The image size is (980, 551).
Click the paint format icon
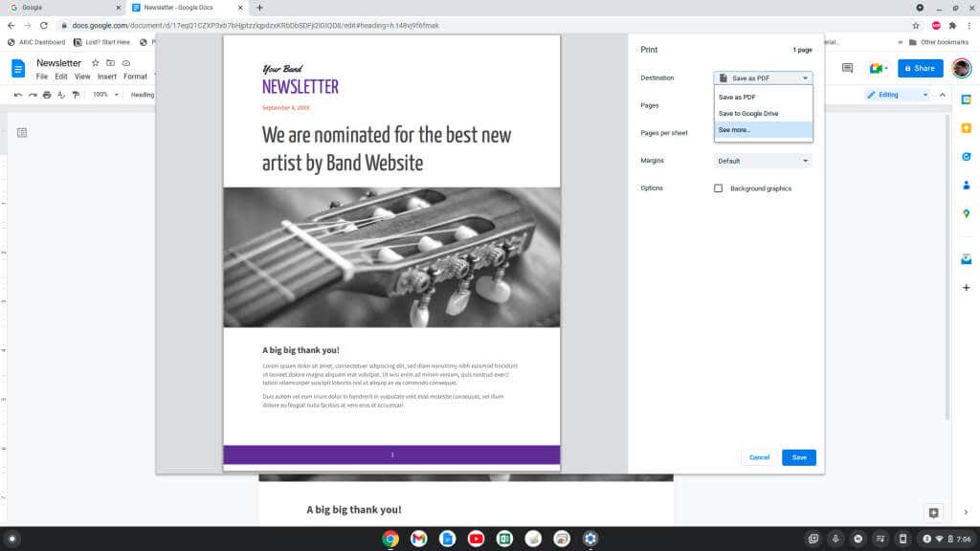(x=76, y=95)
